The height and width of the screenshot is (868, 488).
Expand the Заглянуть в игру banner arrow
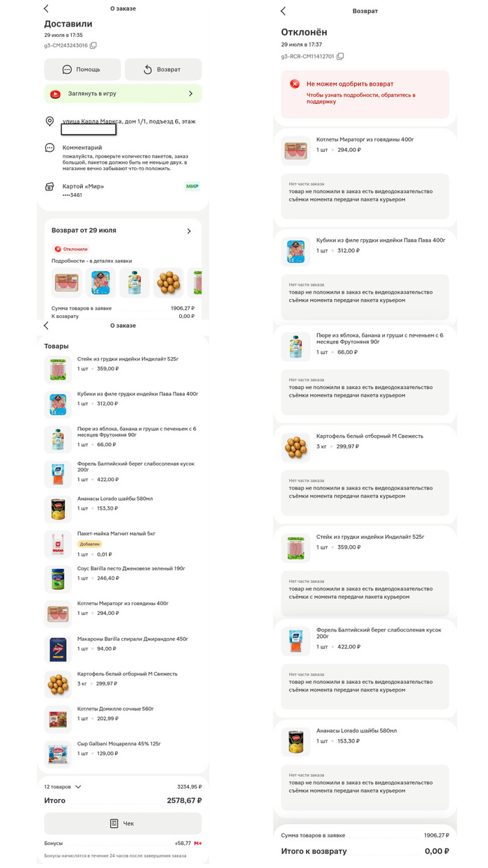tap(191, 93)
